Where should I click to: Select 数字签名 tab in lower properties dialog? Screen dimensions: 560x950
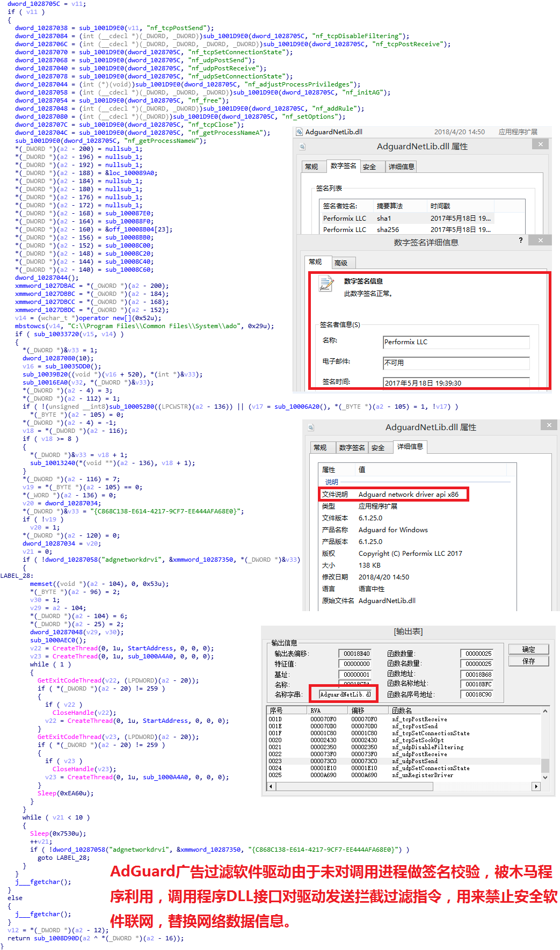[x=352, y=448]
